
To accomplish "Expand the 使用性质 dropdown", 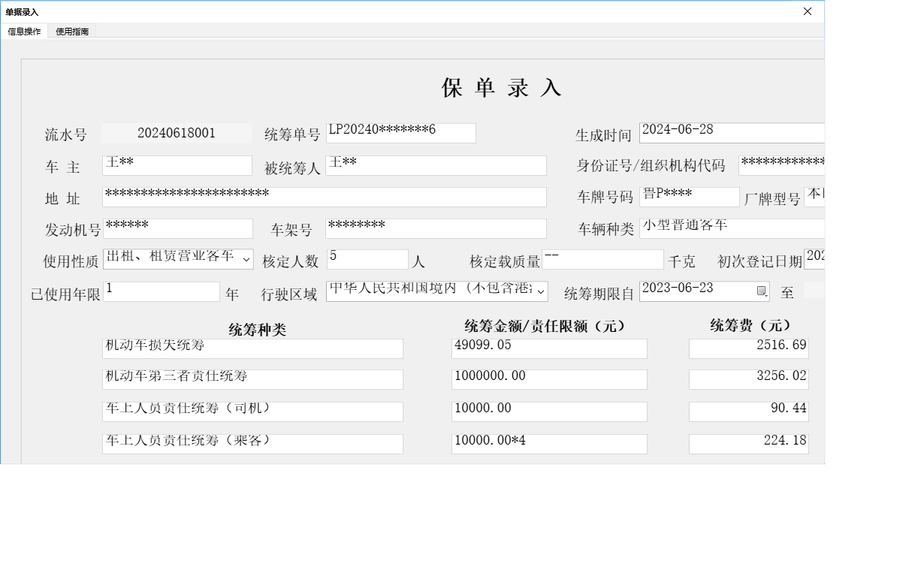I will [x=246, y=258].
